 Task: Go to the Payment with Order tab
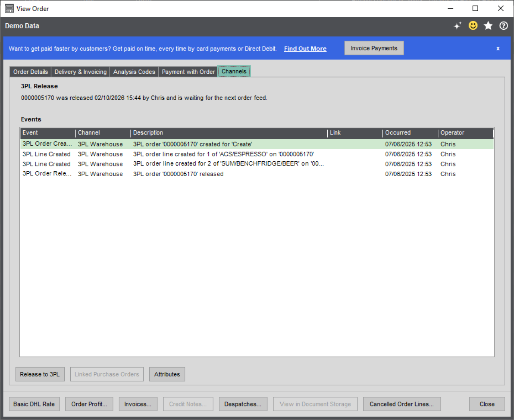click(x=188, y=72)
